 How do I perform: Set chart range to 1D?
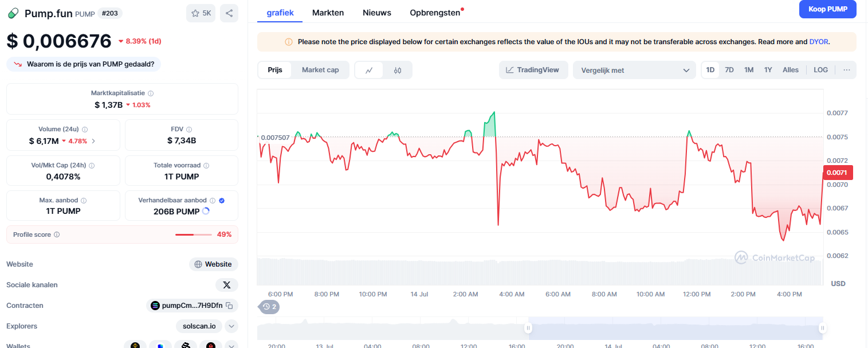click(710, 70)
